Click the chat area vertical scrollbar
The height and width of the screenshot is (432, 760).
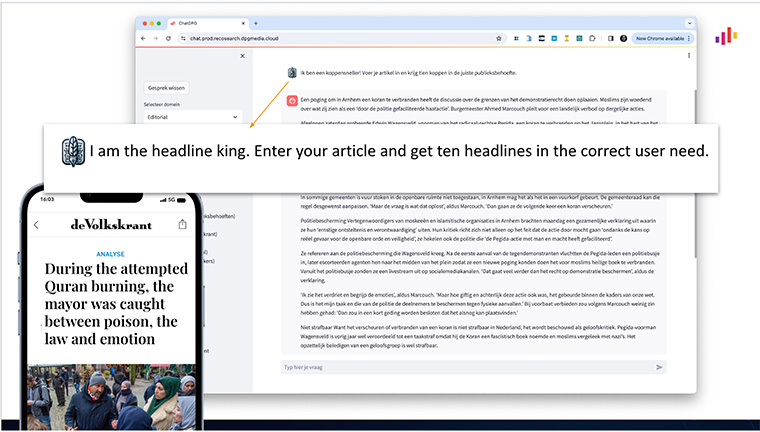coord(695,173)
